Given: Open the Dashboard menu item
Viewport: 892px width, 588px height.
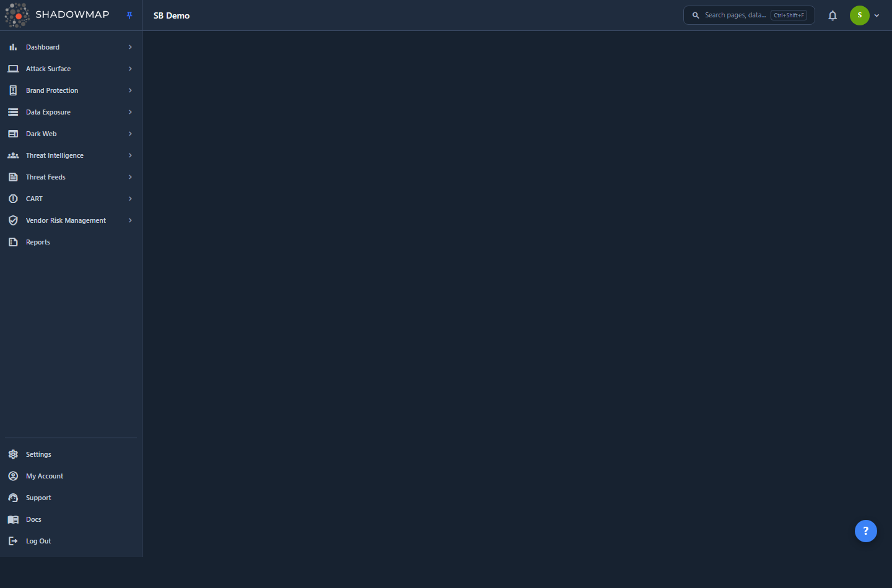Looking at the screenshot, I should click(43, 47).
